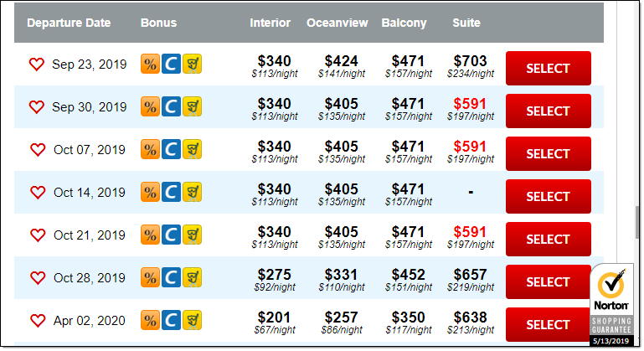Click blue C bonus icon for Oct 21

click(171, 235)
